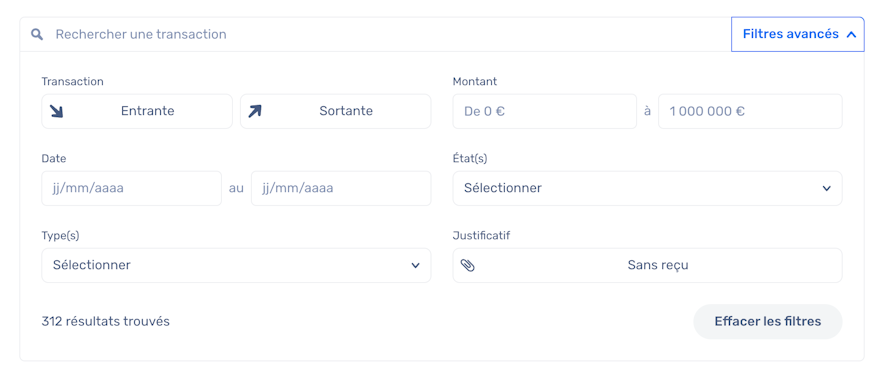The image size is (884, 375).
Task: Click the up-right arrow icon for Sortante
Action: pos(255,111)
